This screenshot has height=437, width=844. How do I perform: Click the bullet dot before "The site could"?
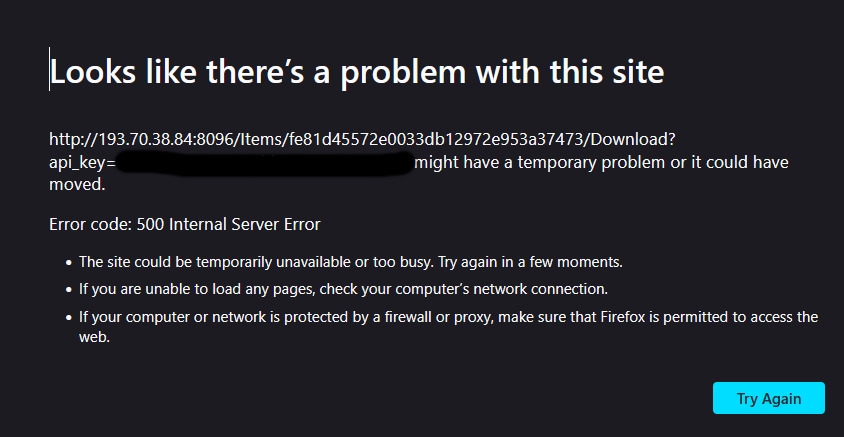[x=68, y=263]
